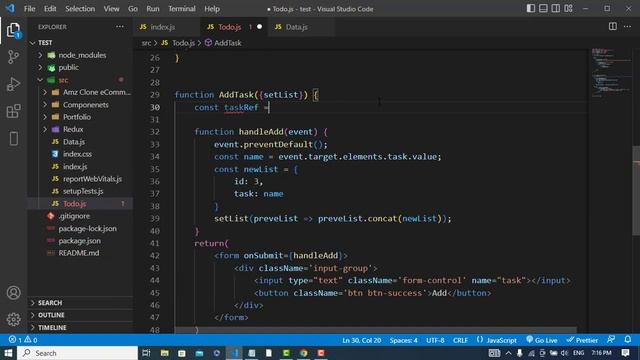Screen dimensions: 640x360
Task: Click the editor vertical scrollbar
Action: coord(636,190)
